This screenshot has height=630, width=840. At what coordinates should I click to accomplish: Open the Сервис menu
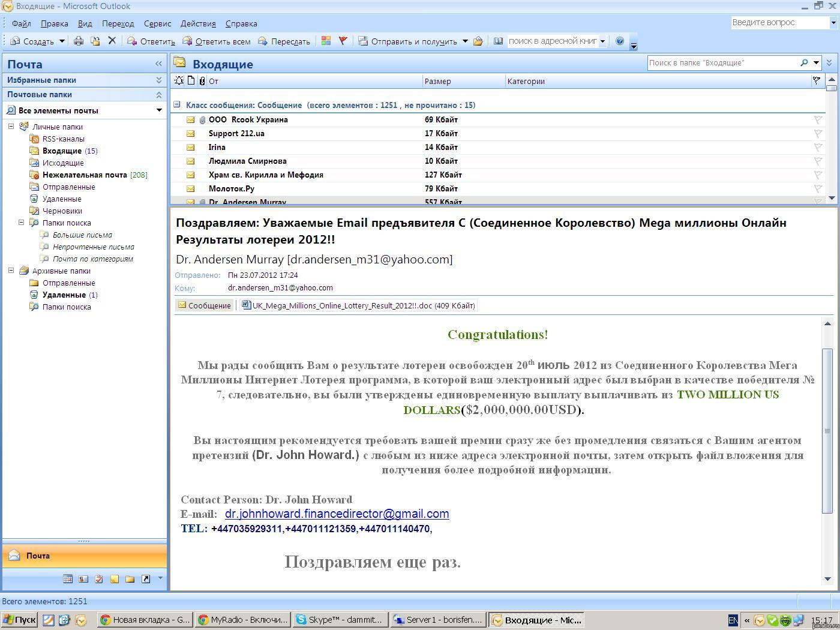click(157, 23)
